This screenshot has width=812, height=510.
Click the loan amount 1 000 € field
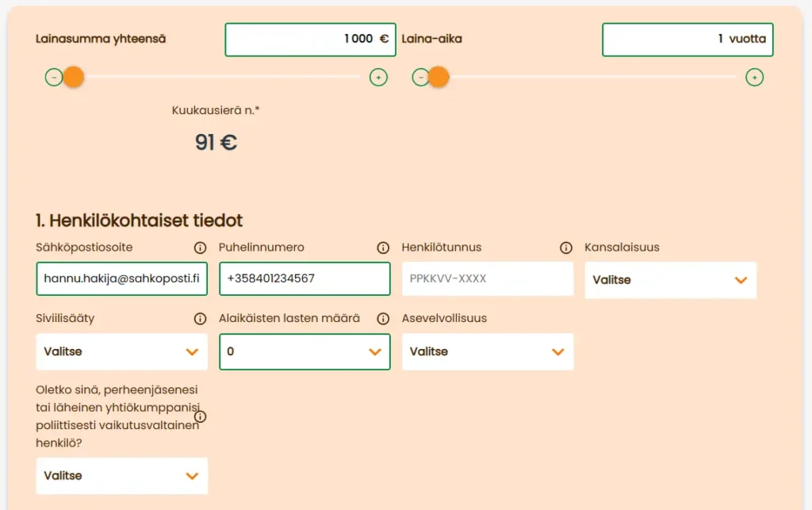310,40
